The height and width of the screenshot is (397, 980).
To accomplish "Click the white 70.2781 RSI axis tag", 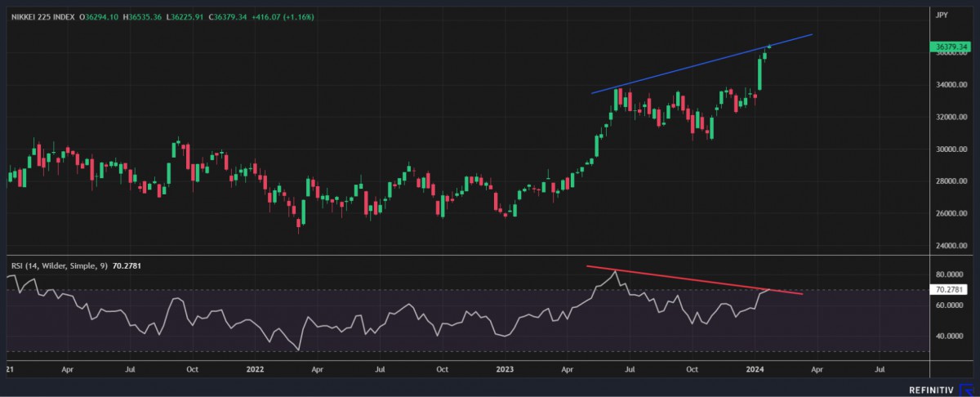I will pos(948,289).
